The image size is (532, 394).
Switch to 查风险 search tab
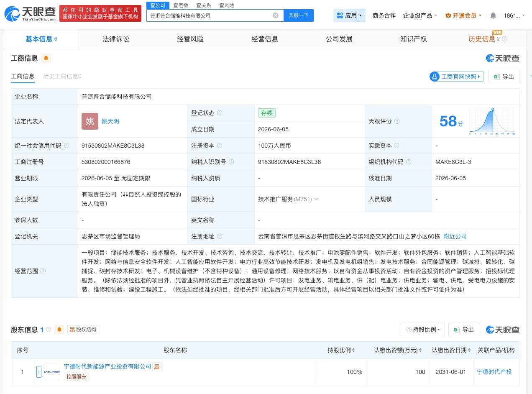point(227,5)
